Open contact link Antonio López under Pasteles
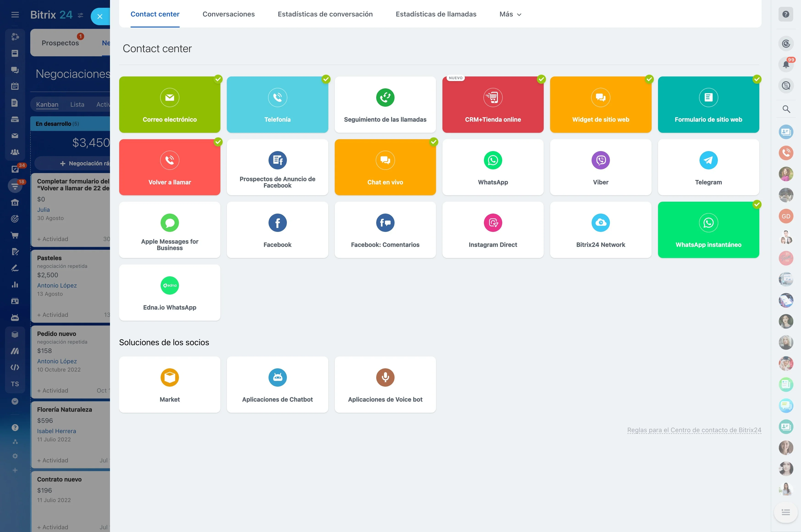This screenshot has height=532, width=801. pos(57,285)
